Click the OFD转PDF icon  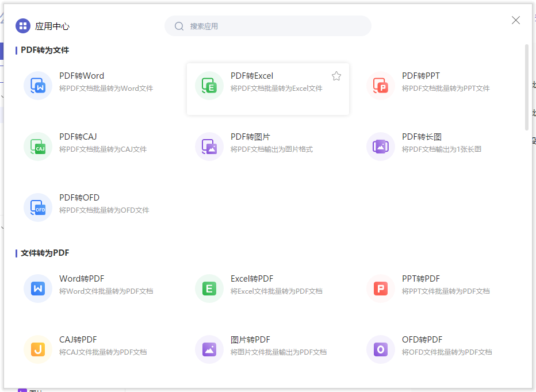point(381,349)
